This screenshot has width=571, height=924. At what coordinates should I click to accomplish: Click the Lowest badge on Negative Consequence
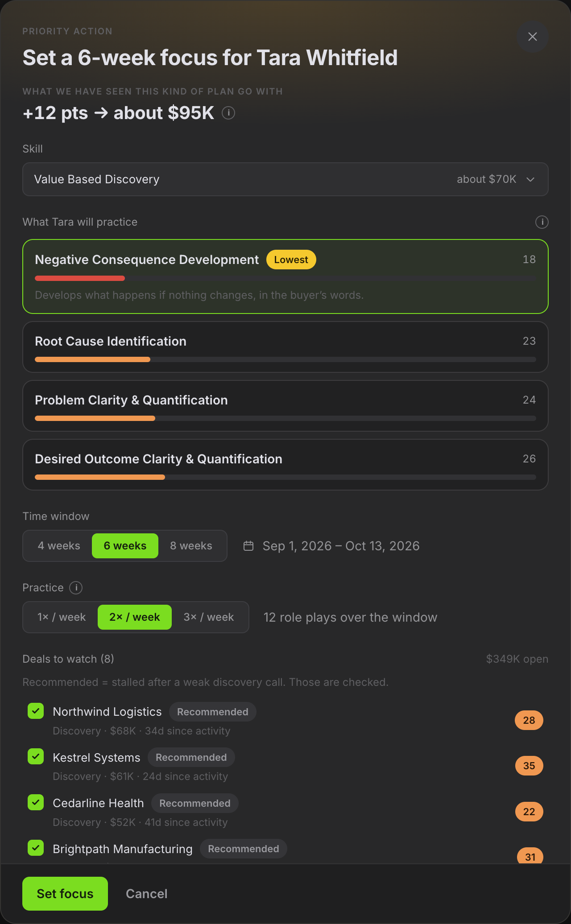pos(291,260)
